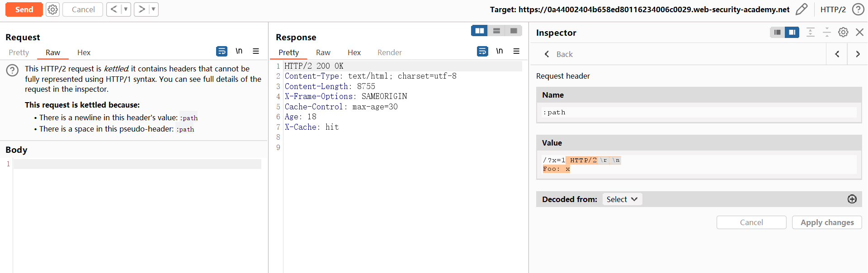Open the history back dropdown arrow
The width and height of the screenshot is (868, 273).
[x=126, y=9]
